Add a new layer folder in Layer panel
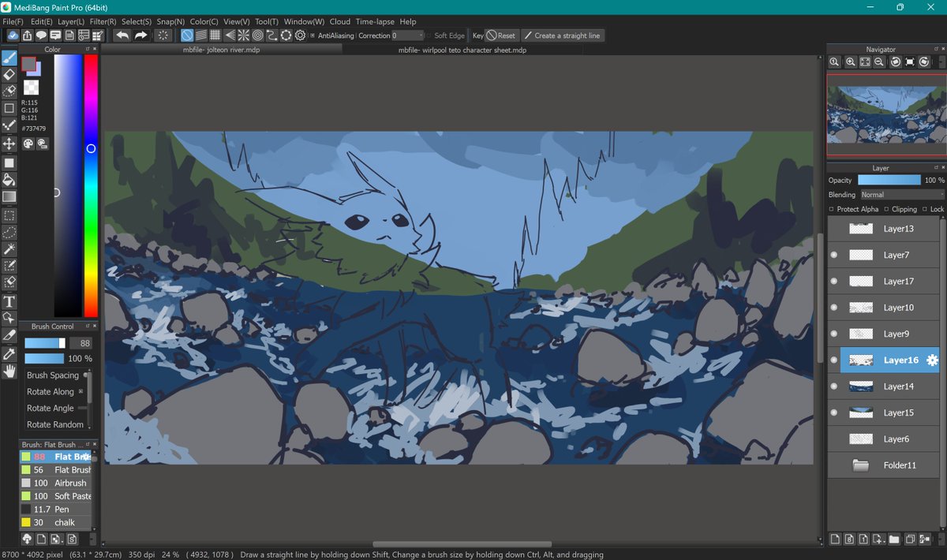This screenshot has width=947, height=560. [x=894, y=539]
